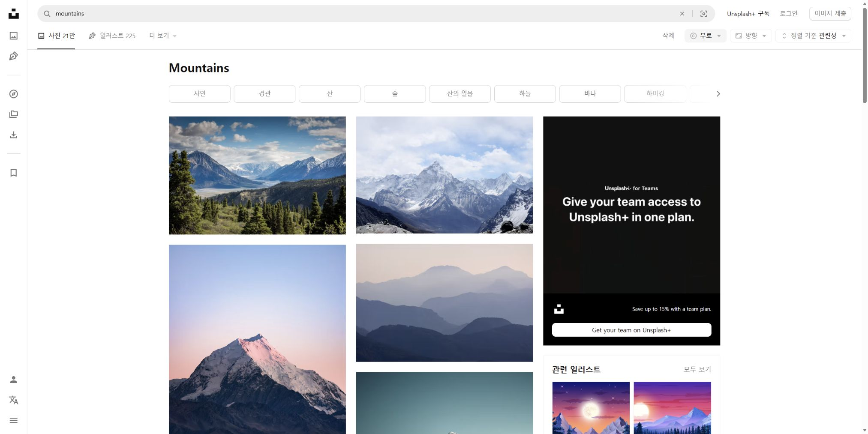The height and width of the screenshot is (434, 868).
Task: Open the Collections icon in sidebar
Action: point(14,114)
